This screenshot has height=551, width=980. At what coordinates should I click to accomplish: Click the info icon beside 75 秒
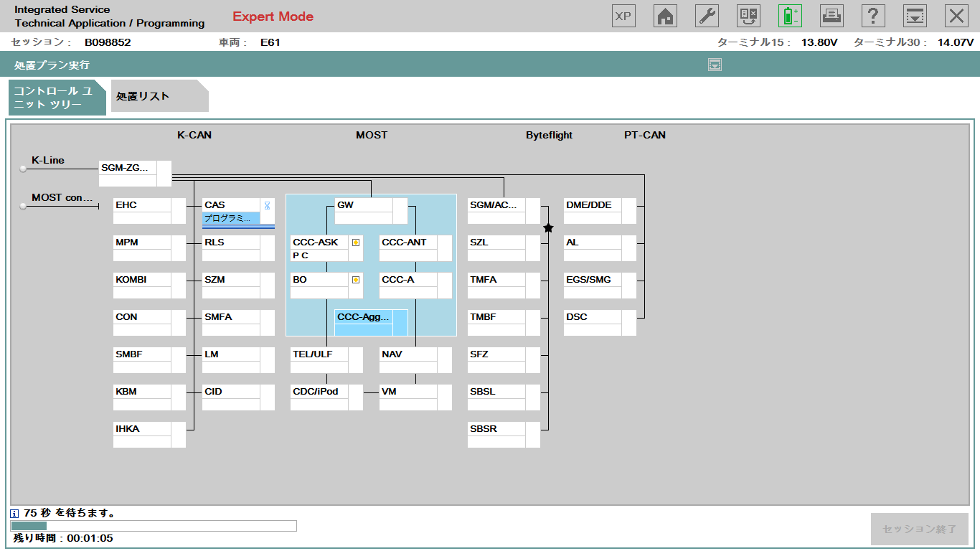(15, 514)
